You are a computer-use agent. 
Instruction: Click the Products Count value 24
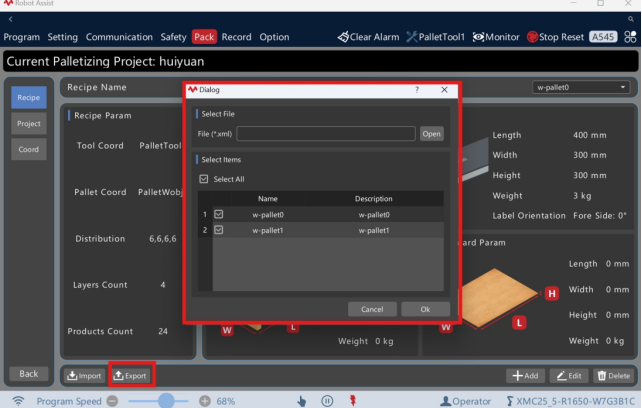click(x=163, y=331)
